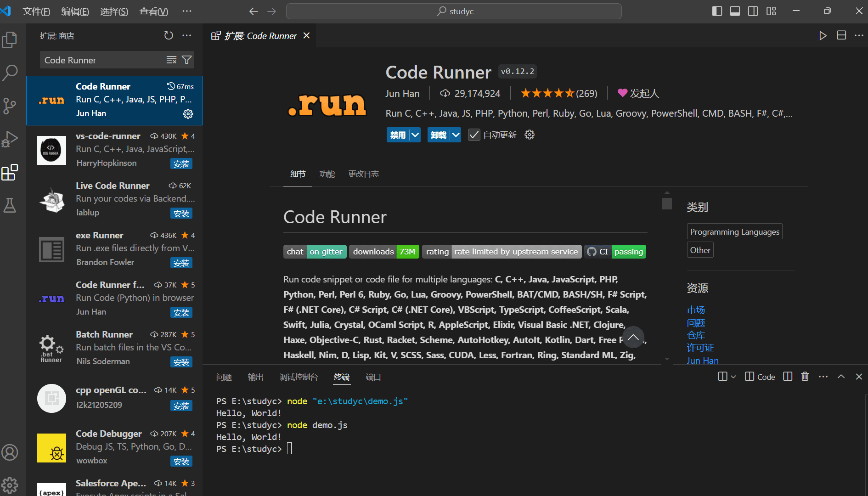Refresh the extensions list

[169, 35]
